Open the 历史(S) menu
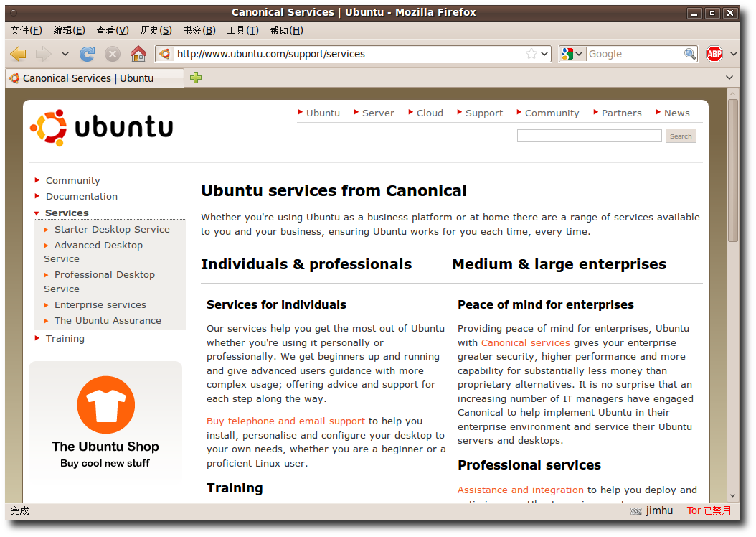 [x=156, y=30]
